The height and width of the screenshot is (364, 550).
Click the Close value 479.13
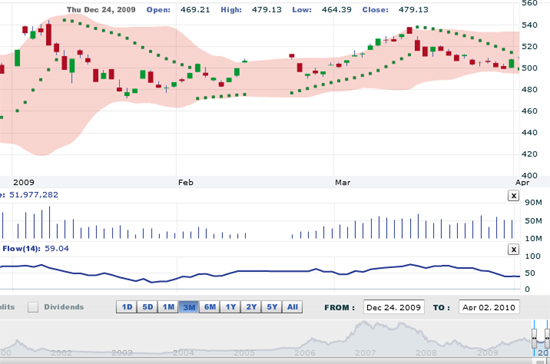[413, 10]
